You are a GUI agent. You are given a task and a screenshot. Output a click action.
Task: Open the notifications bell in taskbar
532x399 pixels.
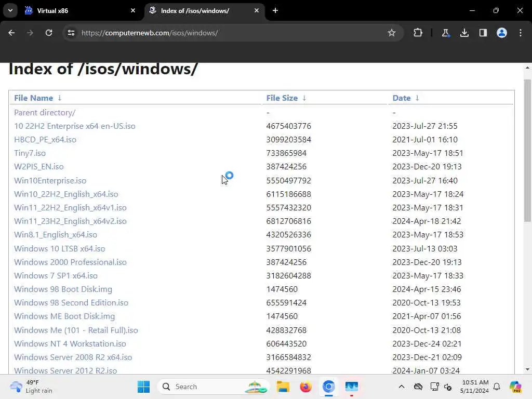(x=497, y=387)
